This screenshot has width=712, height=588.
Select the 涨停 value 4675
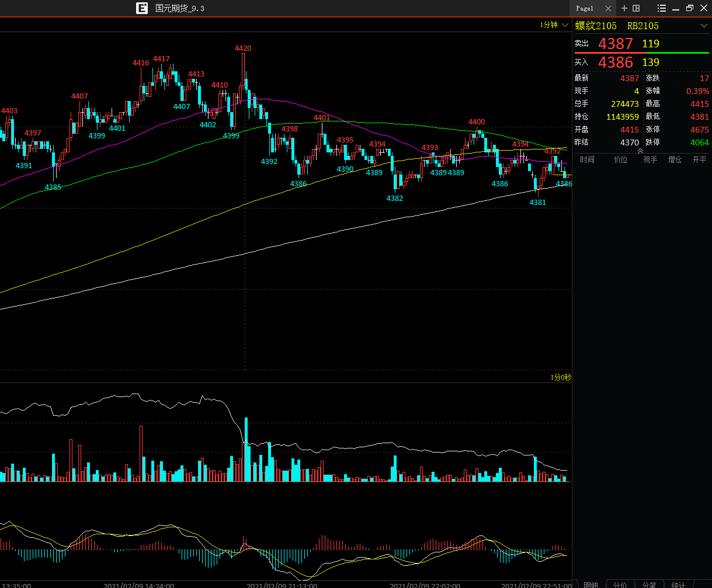(700, 130)
